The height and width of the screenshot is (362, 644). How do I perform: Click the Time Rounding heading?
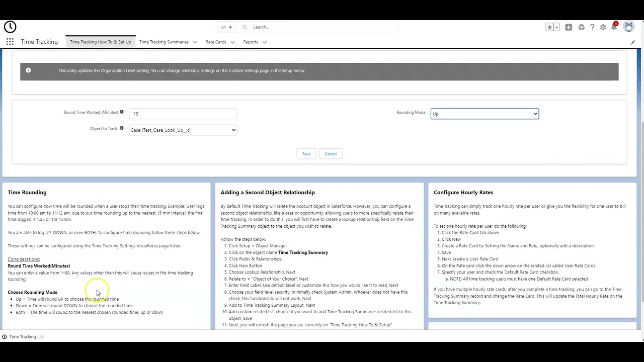click(x=27, y=193)
